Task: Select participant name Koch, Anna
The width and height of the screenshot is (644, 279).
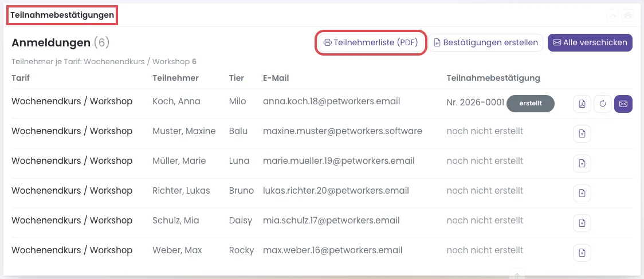Action: pos(176,101)
